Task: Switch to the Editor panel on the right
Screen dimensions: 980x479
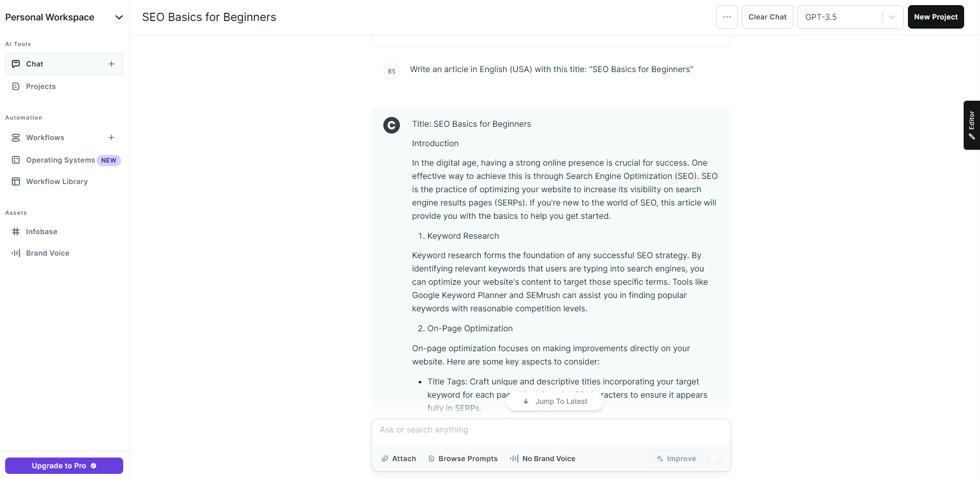Action: pyautogui.click(x=971, y=125)
